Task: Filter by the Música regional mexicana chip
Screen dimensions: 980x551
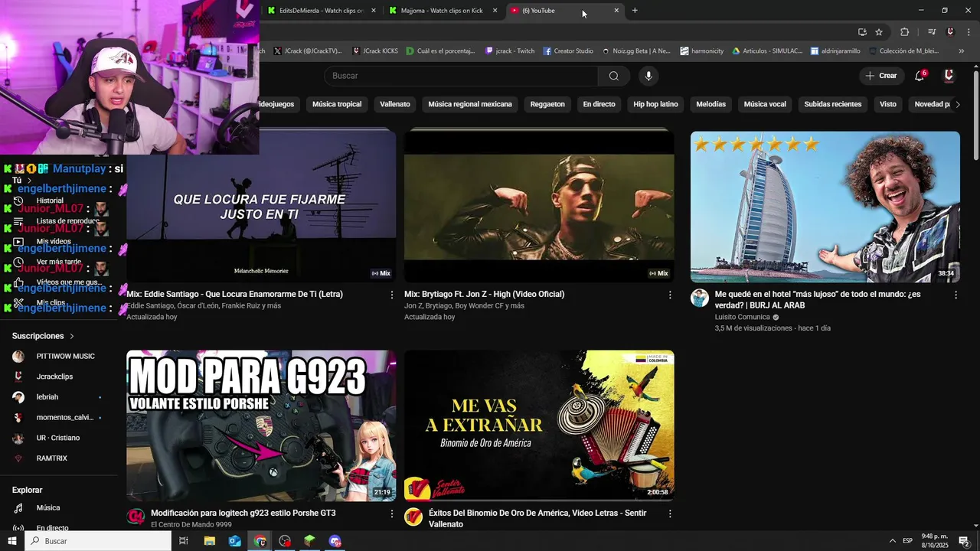Action: click(x=470, y=104)
